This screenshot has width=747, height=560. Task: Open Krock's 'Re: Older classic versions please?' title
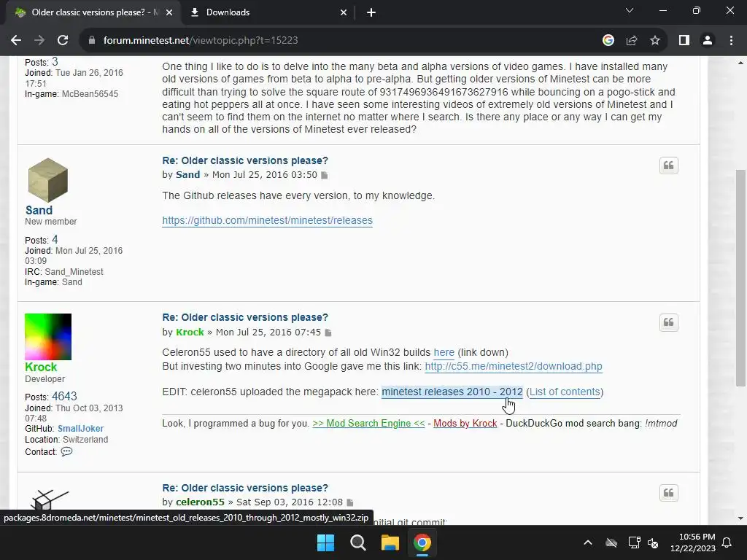[245, 317]
